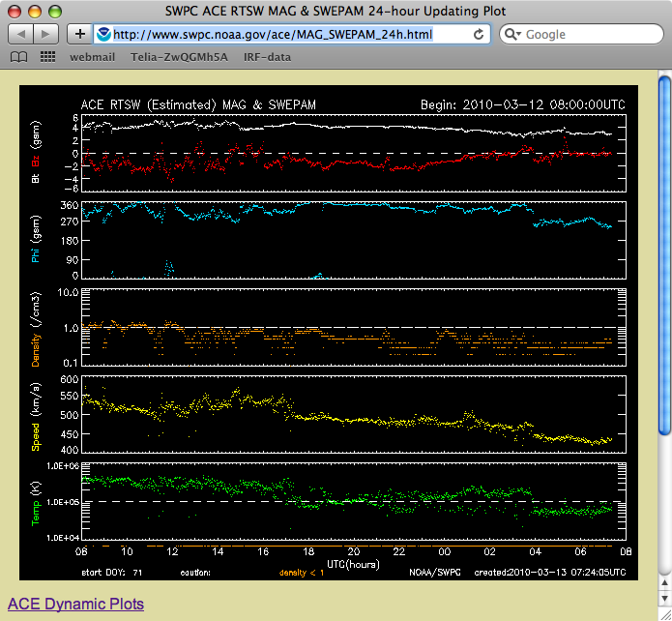Go forward to the next page
The width and height of the screenshot is (672, 621).
point(46,34)
